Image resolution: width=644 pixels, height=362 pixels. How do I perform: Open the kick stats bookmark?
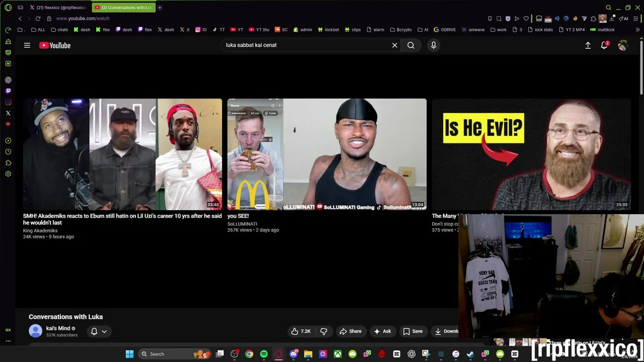(540, 30)
